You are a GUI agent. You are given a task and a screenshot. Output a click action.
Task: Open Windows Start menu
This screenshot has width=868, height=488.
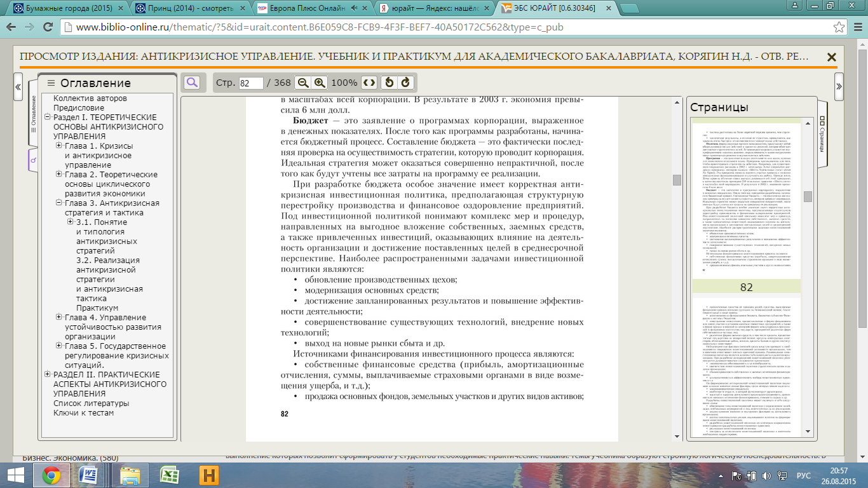15,475
